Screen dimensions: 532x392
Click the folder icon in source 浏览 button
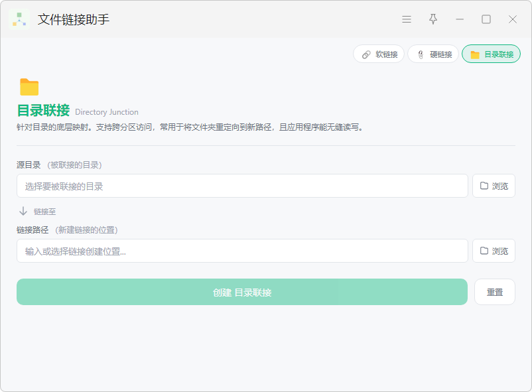point(484,186)
